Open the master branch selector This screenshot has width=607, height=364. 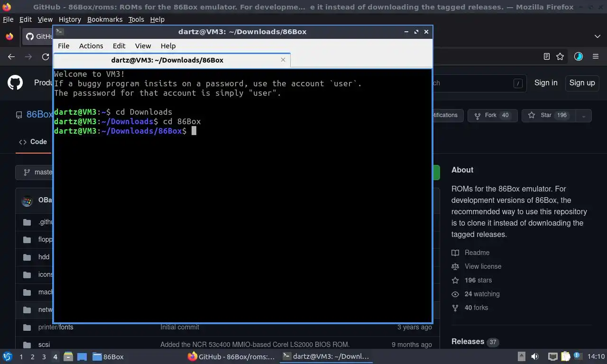(34, 172)
